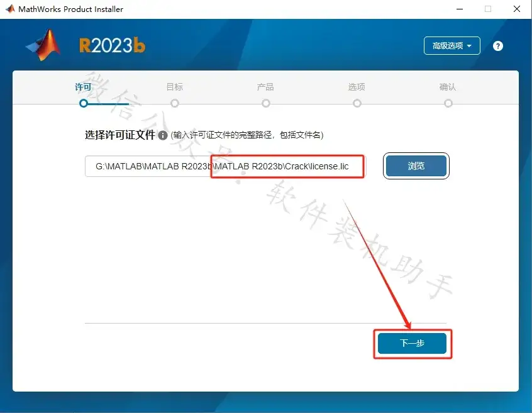Minimize the installer window
The width and height of the screenshot is (532, 413).
(460, 9)
